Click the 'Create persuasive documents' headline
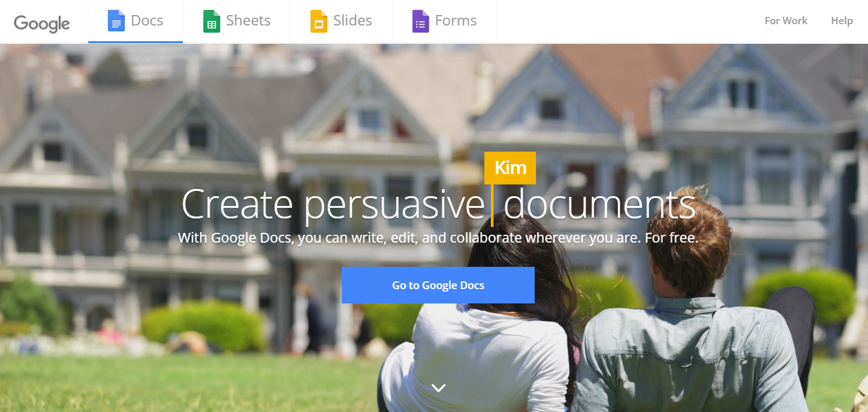This screenshot has height=412, width=868. click(438, 204)
